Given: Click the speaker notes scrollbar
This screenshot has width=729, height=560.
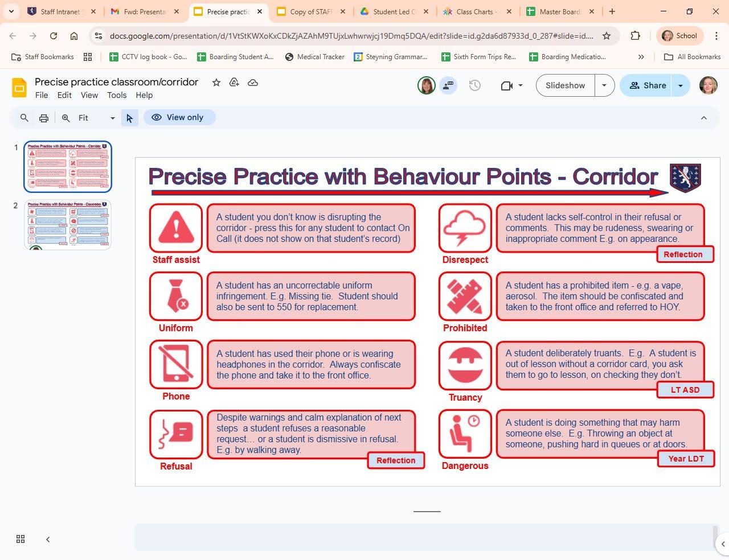Looking at the screenshot, I should (715, 537).
